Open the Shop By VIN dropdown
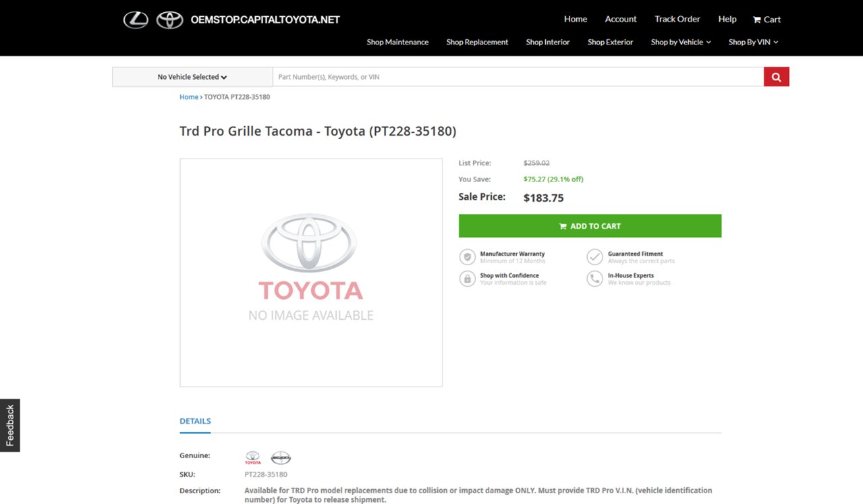The image size is (863, 504). point(753,42)
